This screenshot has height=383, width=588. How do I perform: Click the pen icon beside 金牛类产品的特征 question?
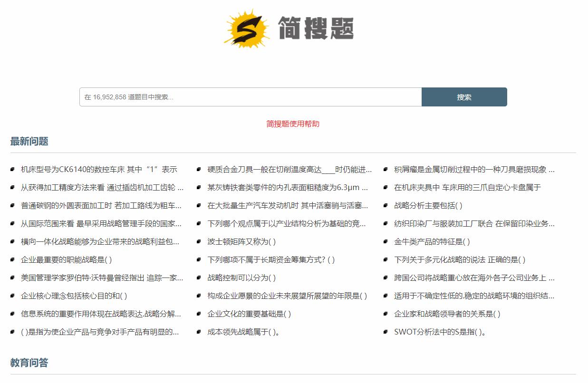click(386, 241)
